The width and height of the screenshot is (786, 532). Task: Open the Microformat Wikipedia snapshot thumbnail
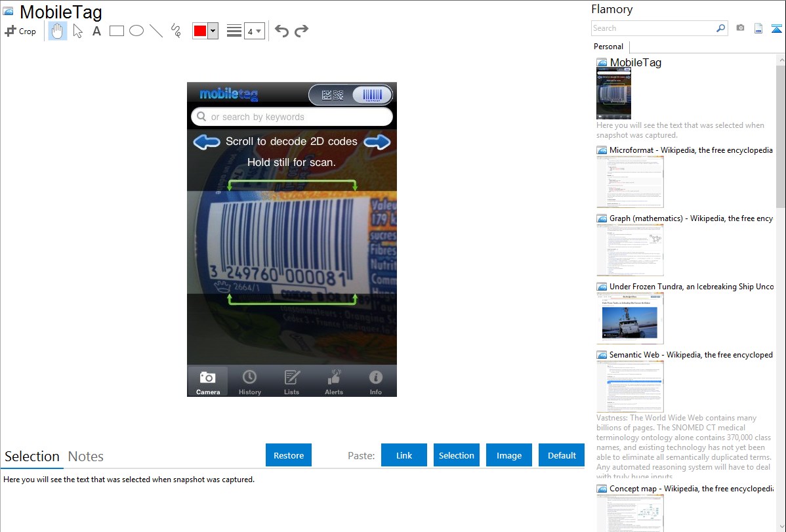[630, 182]
